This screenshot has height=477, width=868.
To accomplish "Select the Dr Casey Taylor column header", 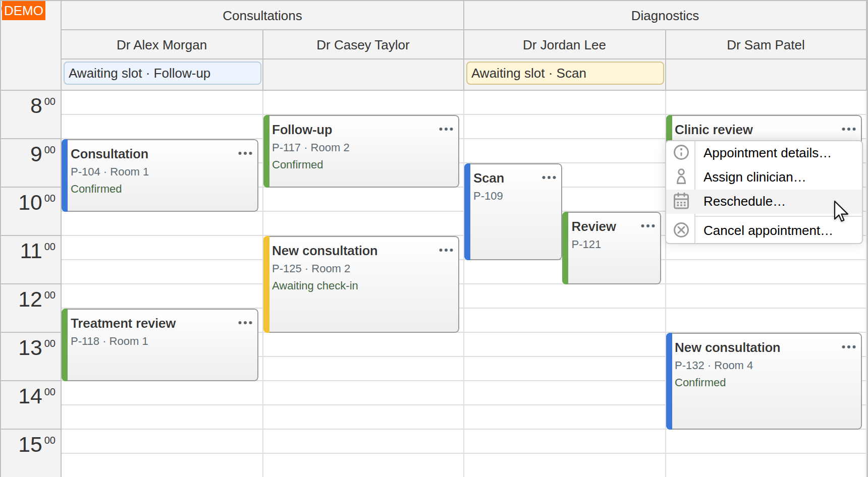I will click(x=363, y=45).
